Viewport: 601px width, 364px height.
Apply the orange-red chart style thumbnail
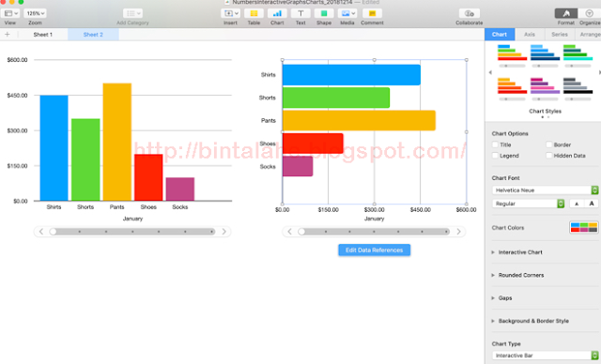(512, 86)
